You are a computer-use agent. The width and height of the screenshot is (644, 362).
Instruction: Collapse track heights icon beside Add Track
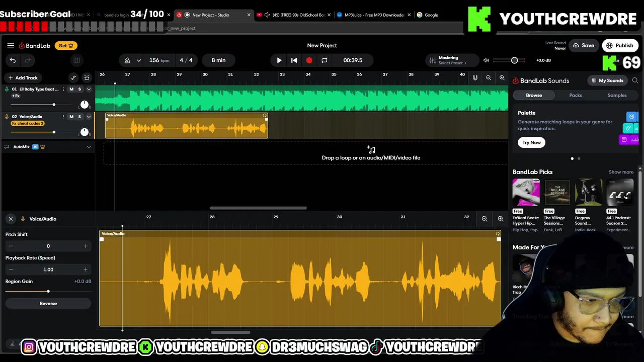[x=87, y=78]
